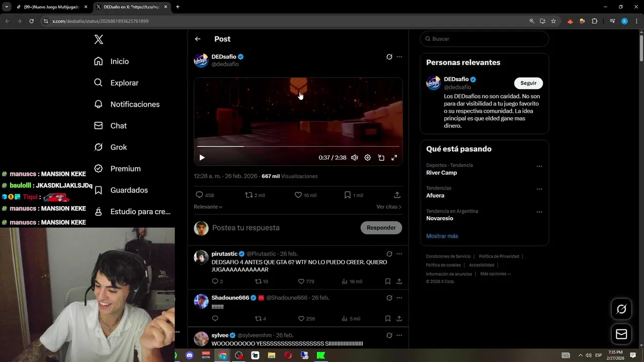
Task: Like the post with 16 mil likes
Action: click(305, 195)
